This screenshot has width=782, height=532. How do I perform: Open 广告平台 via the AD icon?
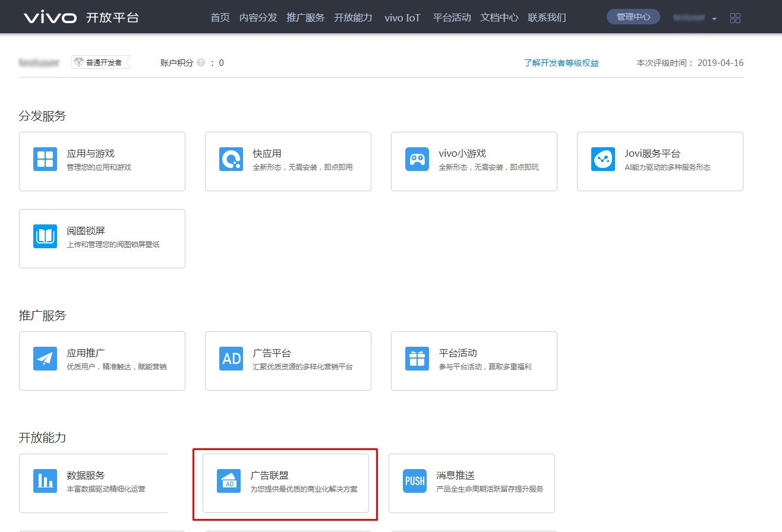[231, 358]
